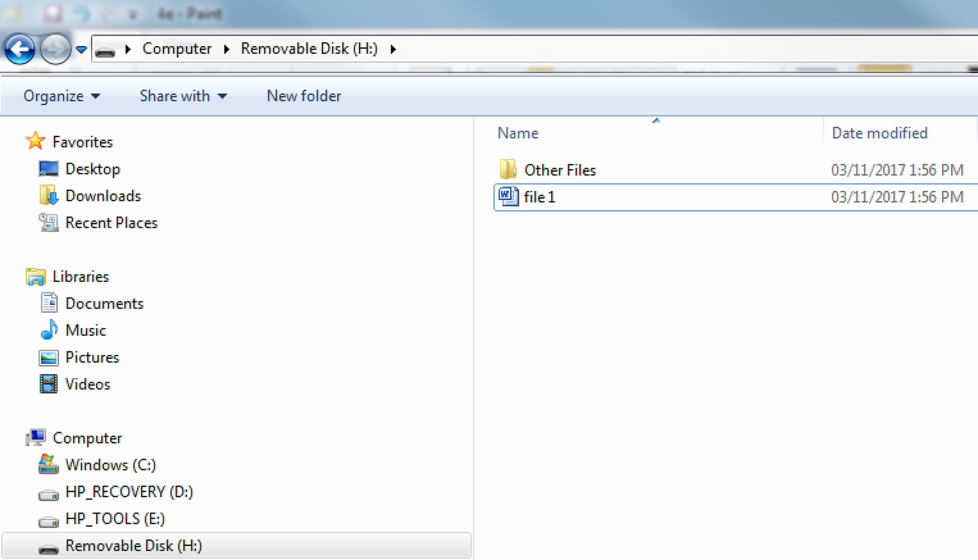Click the Other Files folder icon

click(508, 169)
